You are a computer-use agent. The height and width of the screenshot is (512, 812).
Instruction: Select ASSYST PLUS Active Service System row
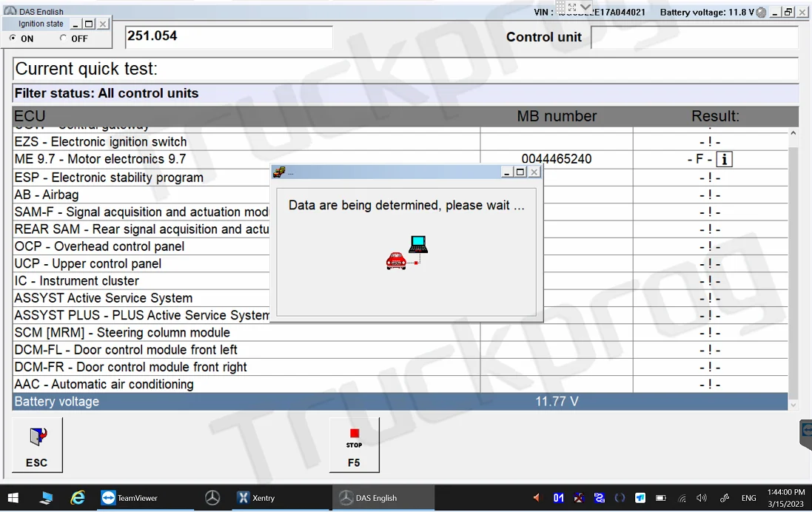pyautogui.click(x=400, y=315)
